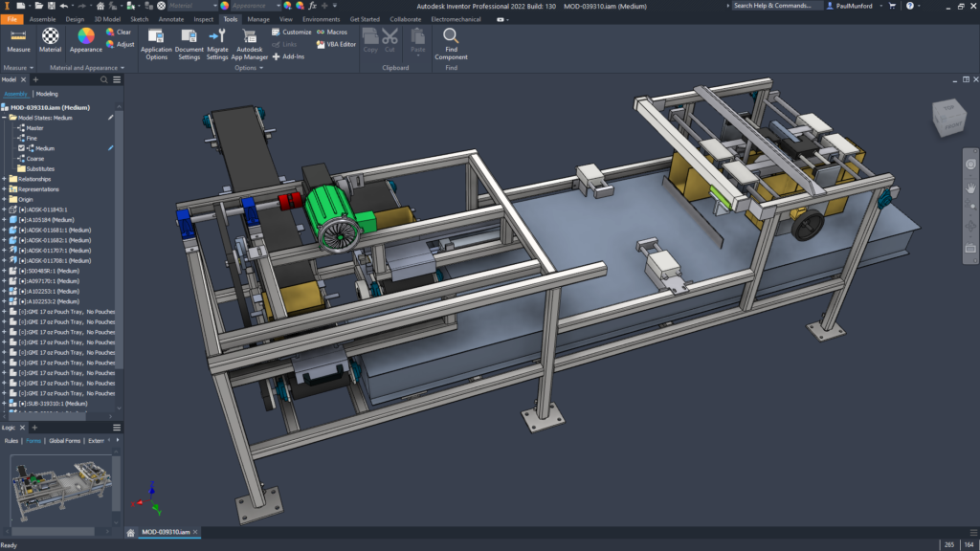Expand the Relationships folder in the tree
This screenshot has height=551, width=980.
pos(5,179)
